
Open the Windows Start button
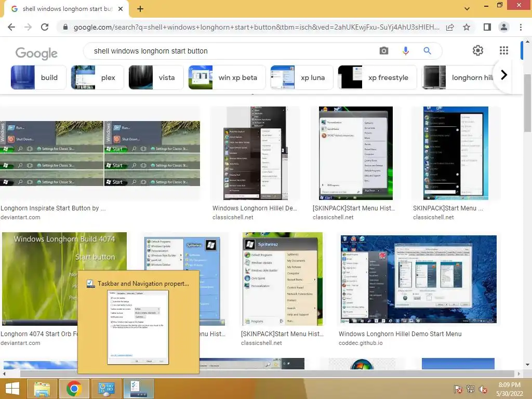coord(12,389)
